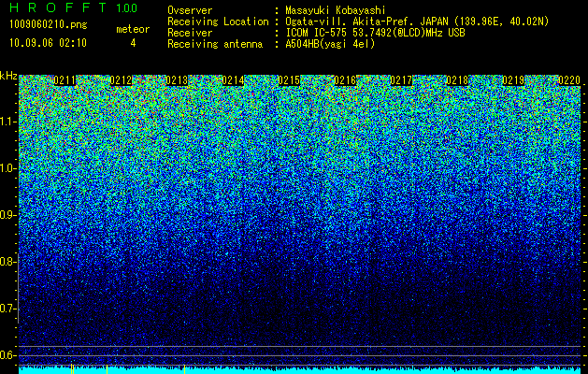Select the antenna value A504HB(yagi 4el)
588x374 pixels.
tap(330, 44)
